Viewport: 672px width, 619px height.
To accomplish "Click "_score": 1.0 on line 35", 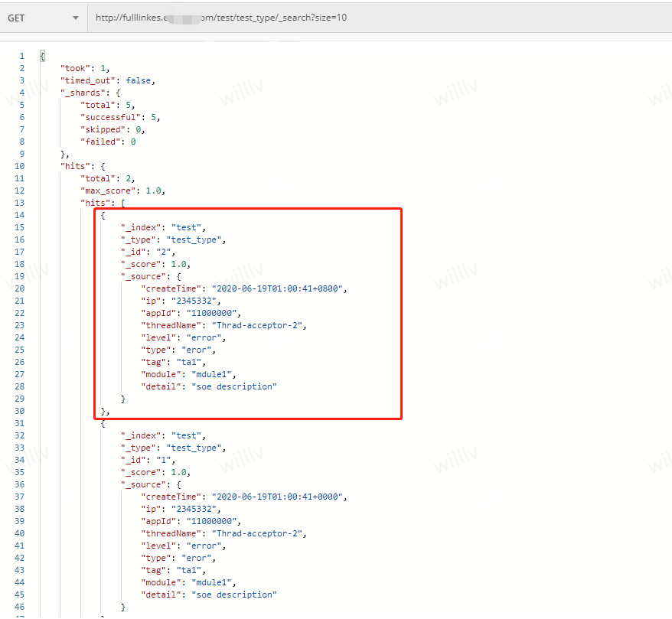I will (155, 473).
